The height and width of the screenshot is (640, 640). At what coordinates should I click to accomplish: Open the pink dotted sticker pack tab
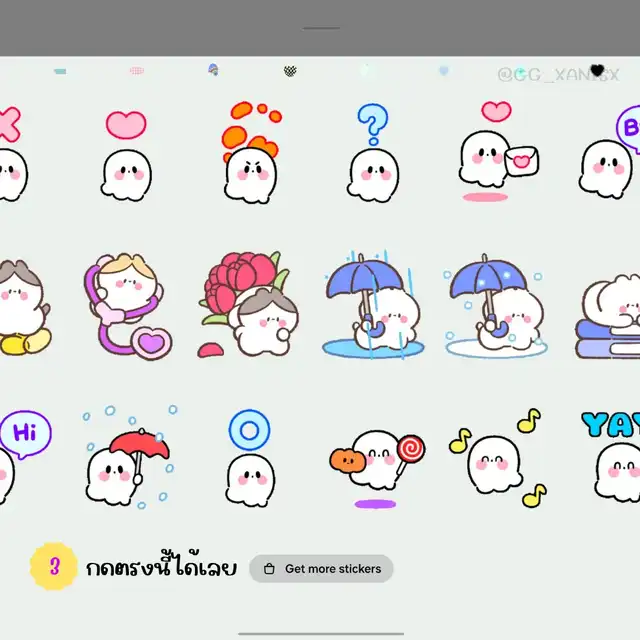click(x=137, y=71)
